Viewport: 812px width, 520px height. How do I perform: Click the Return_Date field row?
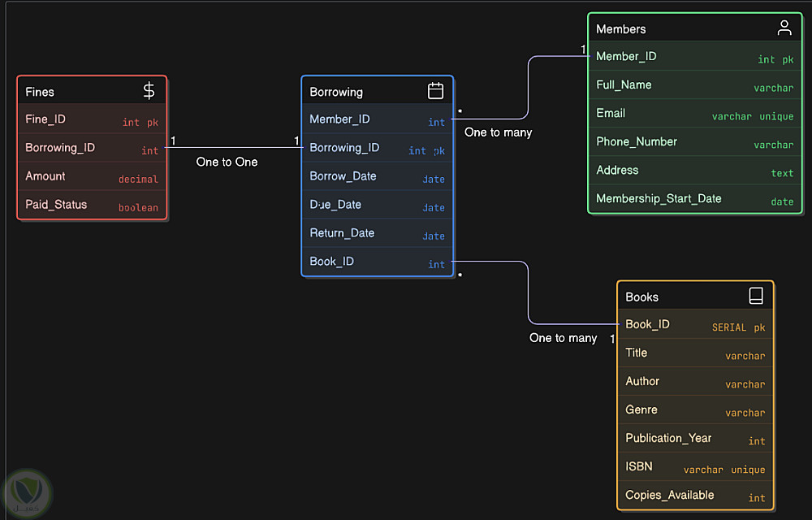pos(377,233)
